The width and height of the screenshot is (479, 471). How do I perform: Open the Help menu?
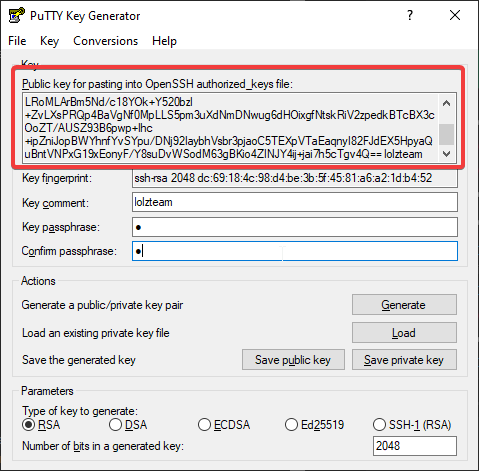[164, 41]
